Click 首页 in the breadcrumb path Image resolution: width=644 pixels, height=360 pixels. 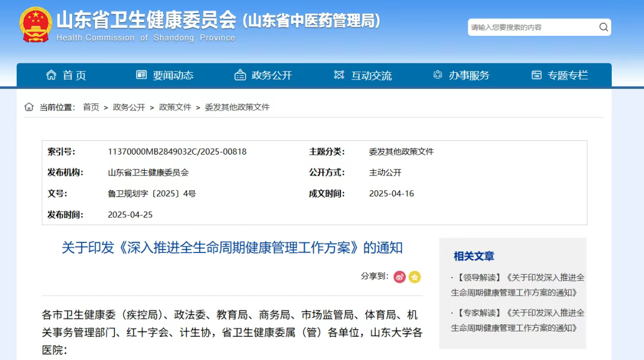[x=91, y=107]
